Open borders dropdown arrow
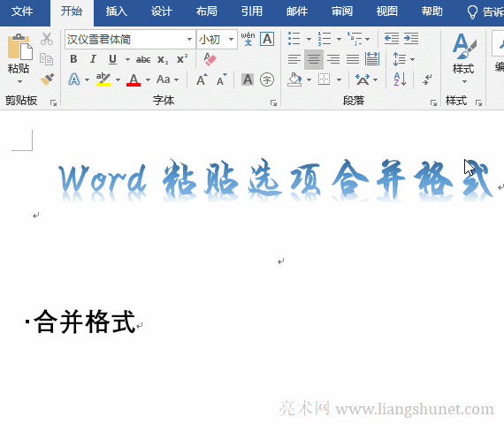The height and width of the screenshot is (424, 504). [x=339, y=79]
